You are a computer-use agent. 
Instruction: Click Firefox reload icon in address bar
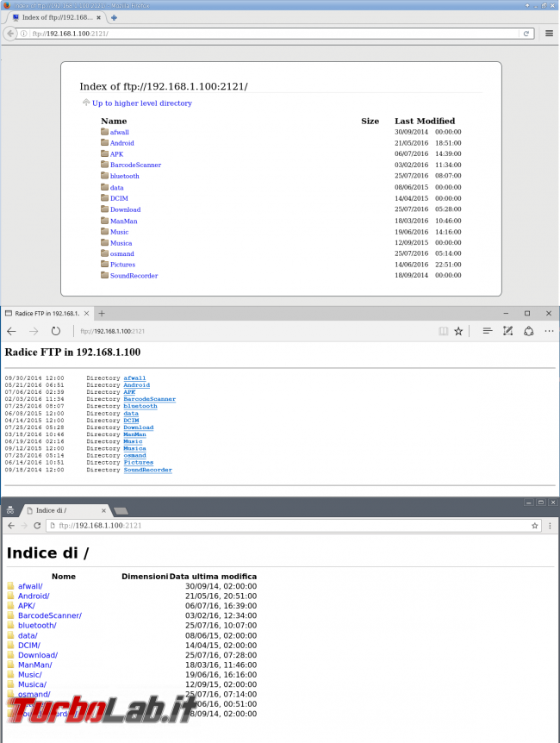point(526,34)
